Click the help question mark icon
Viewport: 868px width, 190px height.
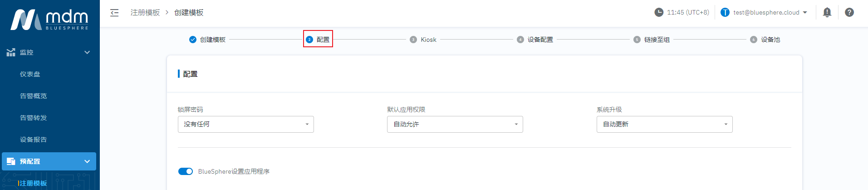pyautogui.click(x=849, y=12)
